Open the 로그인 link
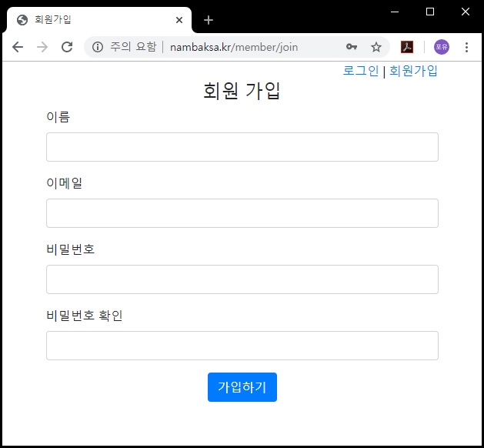The image size is (484, 448). pyautogui.click(x=361, y=71)
